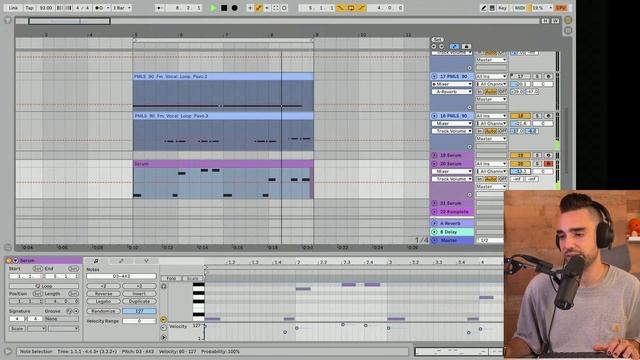Screen dimensions: 640x360
Task: Open Master output menu on track 18
Action: (491, 139)
